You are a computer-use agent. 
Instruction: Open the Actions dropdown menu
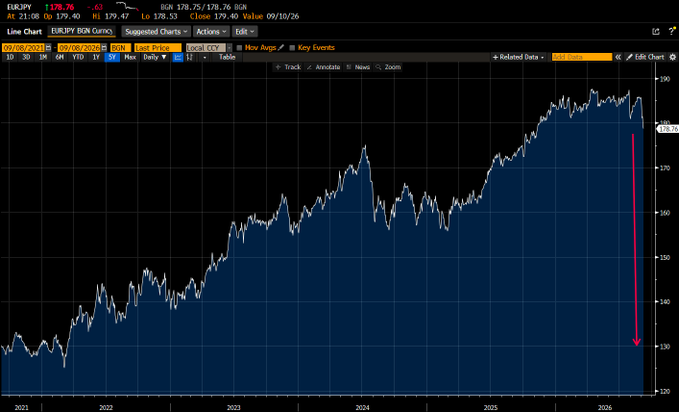(211, 32)
